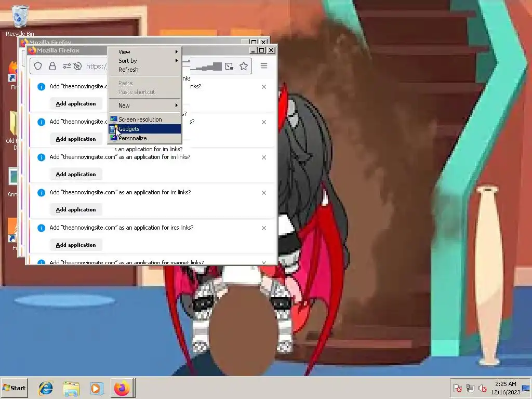The image size is (532, 399).
Task: Close the front Mozilla Firefox window
Action: [271, 50]
